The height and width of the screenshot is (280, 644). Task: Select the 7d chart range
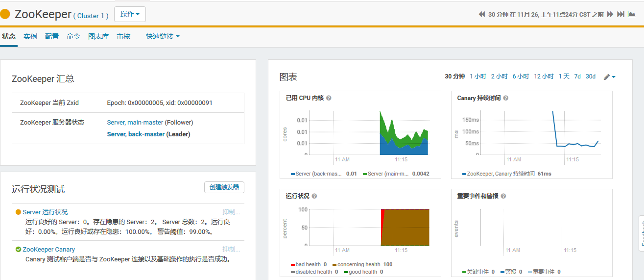[577, 76]
